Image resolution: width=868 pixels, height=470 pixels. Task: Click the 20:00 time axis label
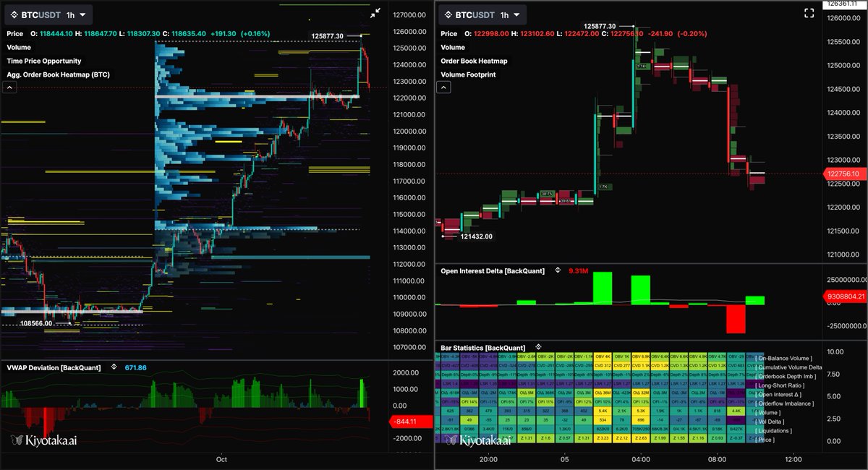(x=488, y=458)
